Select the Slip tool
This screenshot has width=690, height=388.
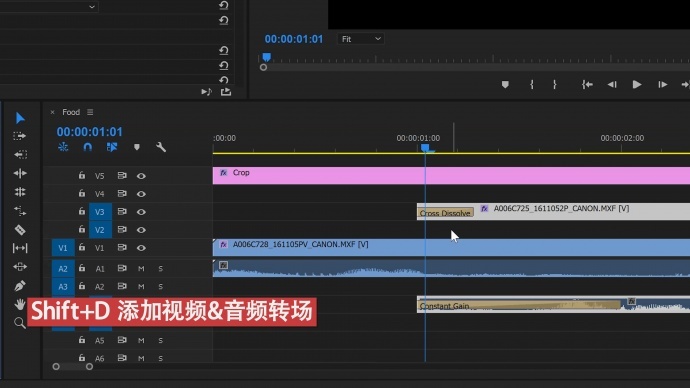click(x=20, y=248)
